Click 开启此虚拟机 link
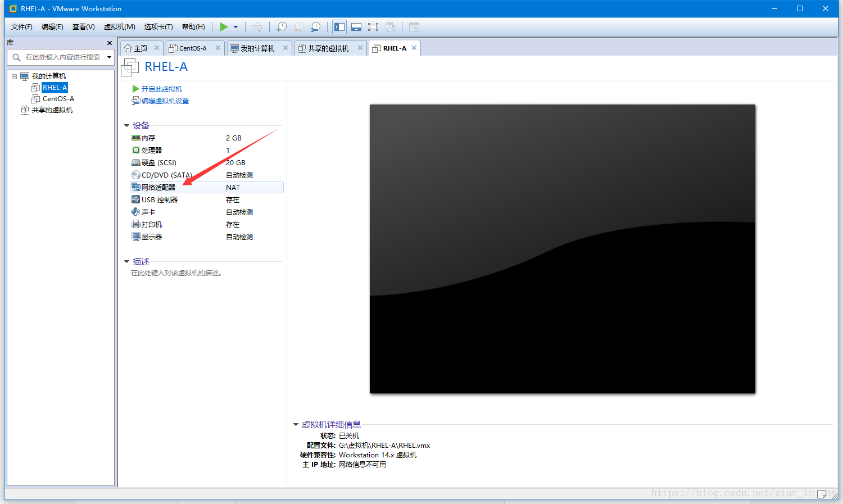Screen dimensions: 843x504 (x=162, y=89)
